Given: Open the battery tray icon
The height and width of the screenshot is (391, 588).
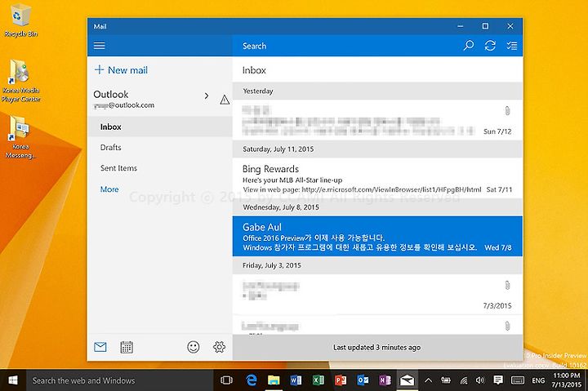Looking at the screenshot, I should (x=446, y=380).
